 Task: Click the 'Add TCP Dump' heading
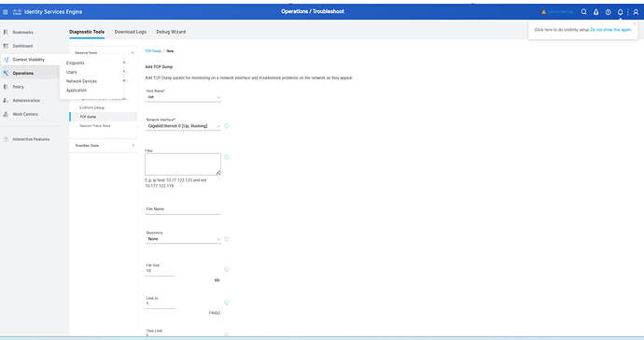pos(159,66)
